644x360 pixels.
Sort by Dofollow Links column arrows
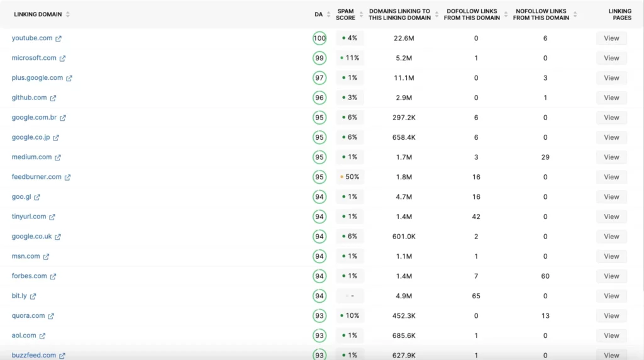click(505, 14)
